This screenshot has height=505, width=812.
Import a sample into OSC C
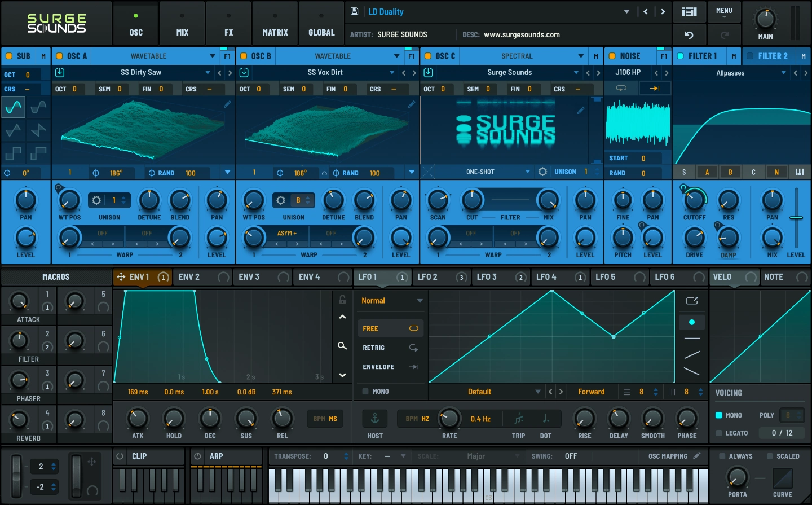click(x=428, y=72)
